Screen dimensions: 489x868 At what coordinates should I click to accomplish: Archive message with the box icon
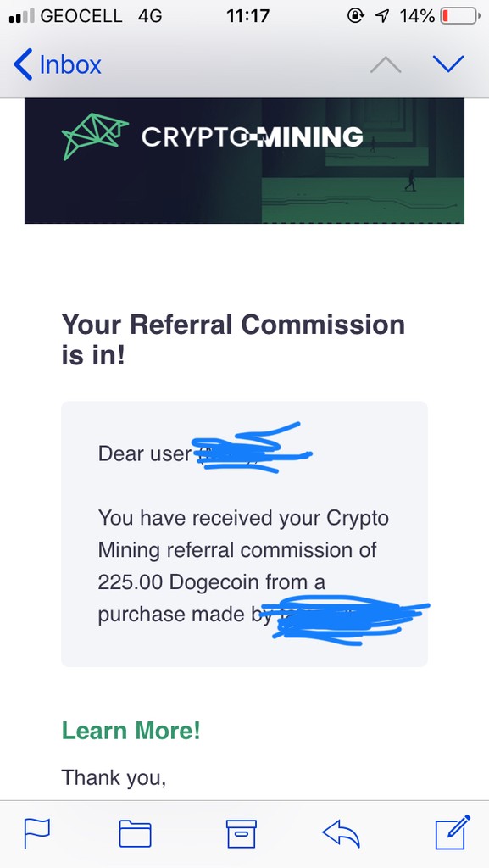(242, 834)
